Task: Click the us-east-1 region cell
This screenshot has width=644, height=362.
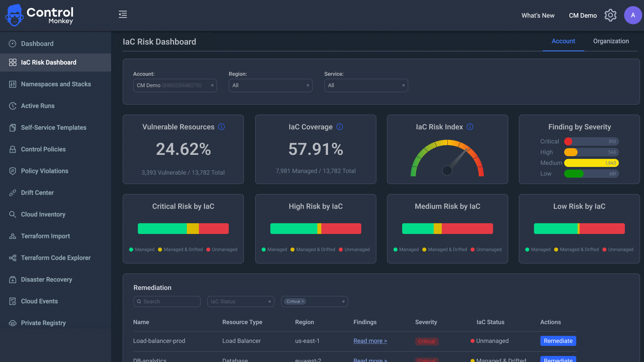Action: pos(307,341)
